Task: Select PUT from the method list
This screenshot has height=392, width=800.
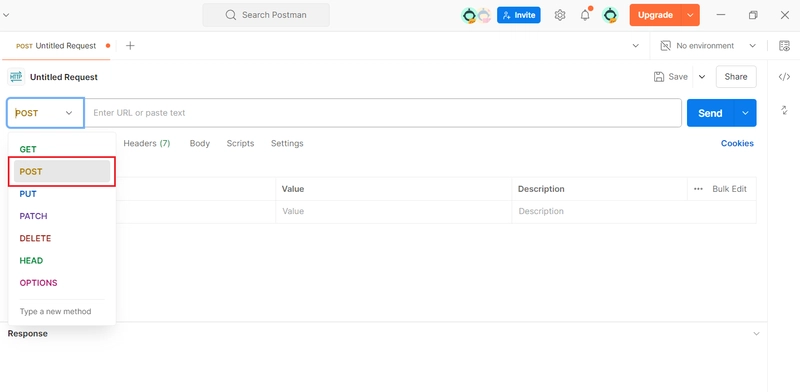Action: click(x=62, y=194)
